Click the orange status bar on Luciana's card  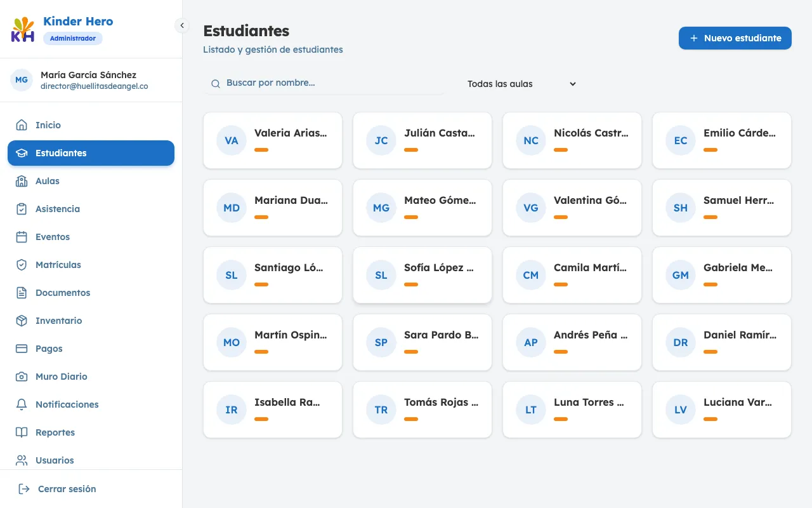tap(710, 419)
